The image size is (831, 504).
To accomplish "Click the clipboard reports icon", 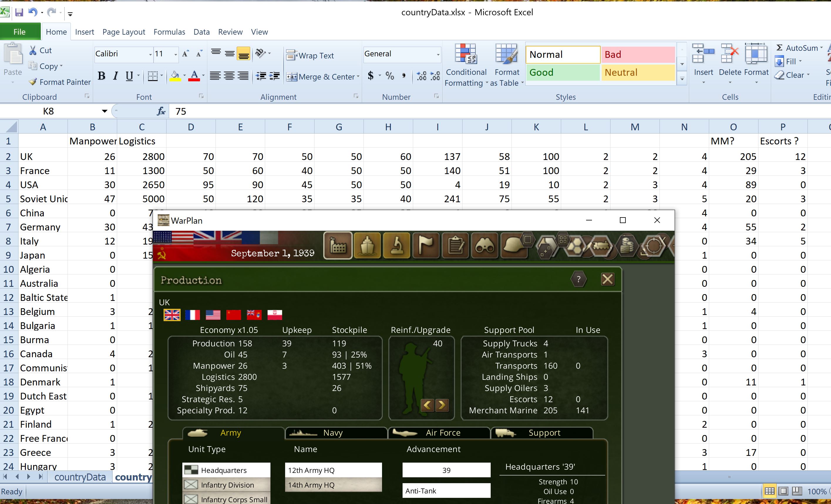I will [x=455, y=246].
